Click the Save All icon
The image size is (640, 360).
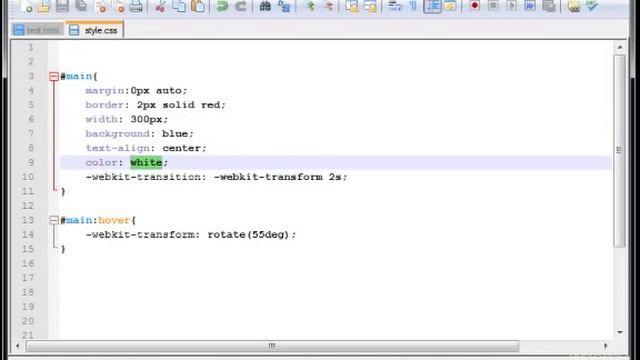click(x=81, y=6)
